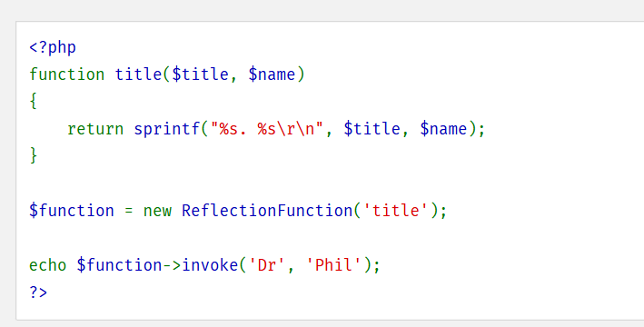Click the "%s. %s\r\n" format string
Viewport: 644px width, 327px height.
[267, 129]
